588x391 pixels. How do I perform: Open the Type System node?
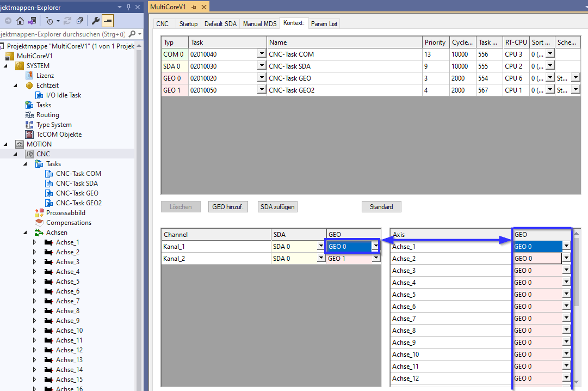point(54,124)
